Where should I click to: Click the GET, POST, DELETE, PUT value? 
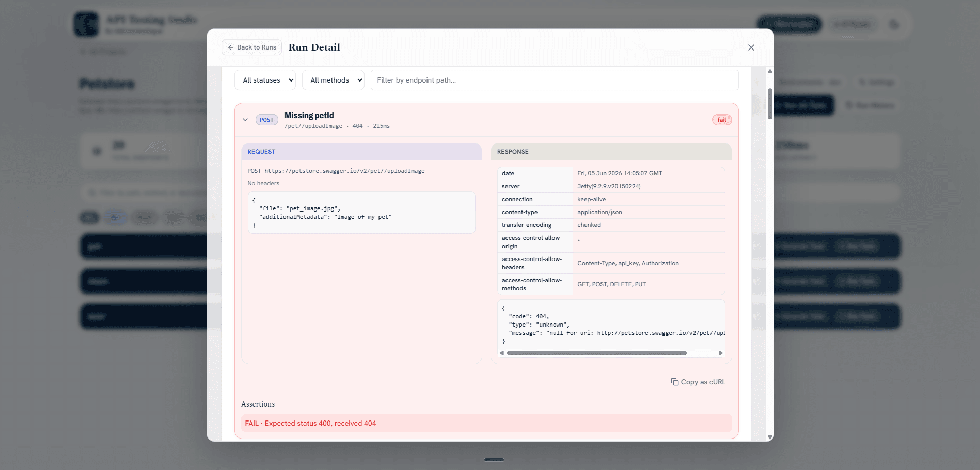click(x=611, y=284)
